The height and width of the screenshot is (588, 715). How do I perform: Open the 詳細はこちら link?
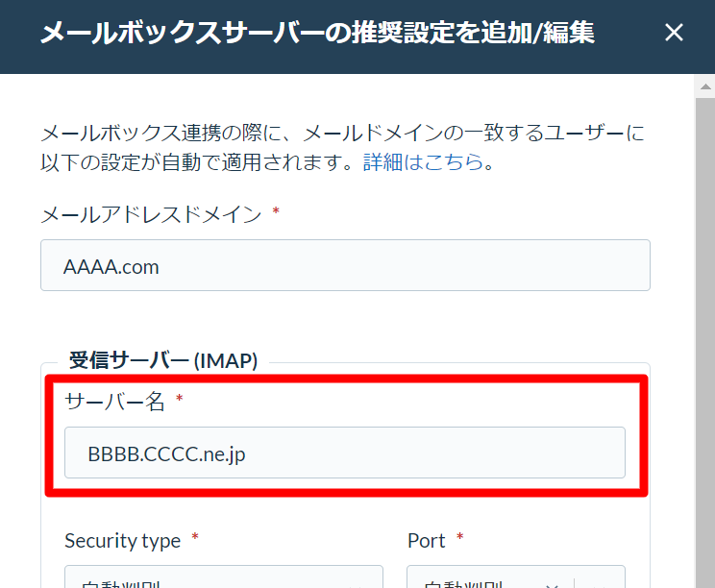[423, 161]
